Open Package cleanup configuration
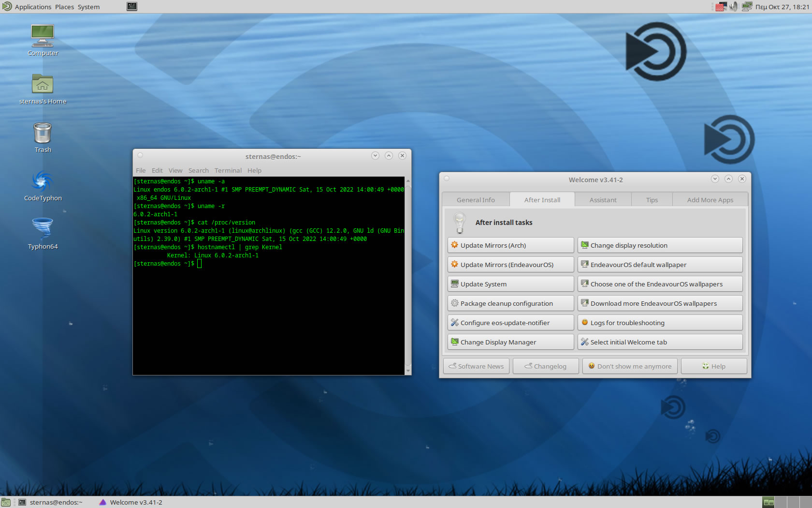Screen dimensions: 812x508 [511, 303]
